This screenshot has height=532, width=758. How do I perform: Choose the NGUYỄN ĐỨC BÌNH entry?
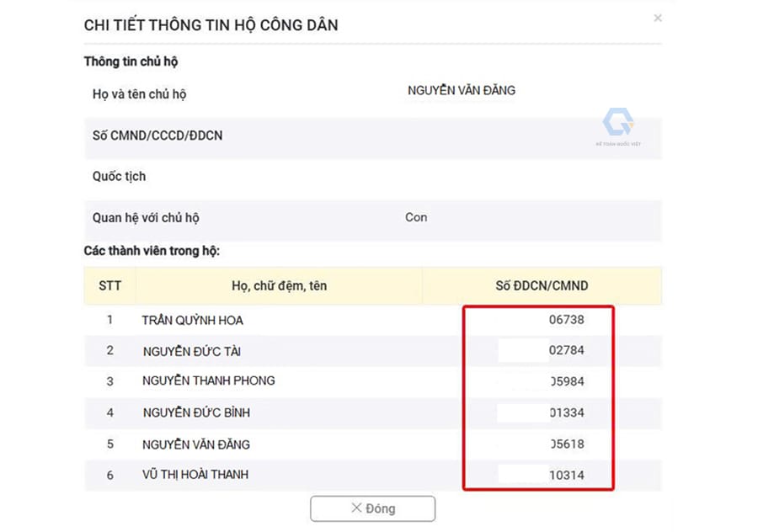tap(196, 412)
